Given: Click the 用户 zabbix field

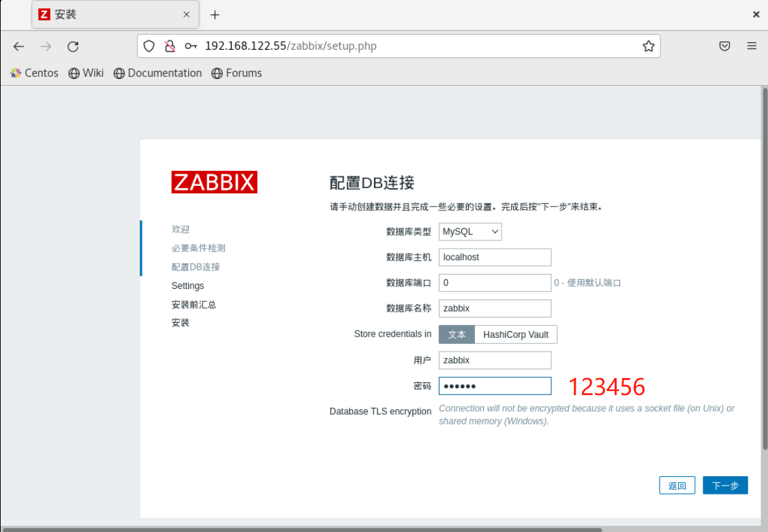Looking at the screenshot, I should (495, 360).
